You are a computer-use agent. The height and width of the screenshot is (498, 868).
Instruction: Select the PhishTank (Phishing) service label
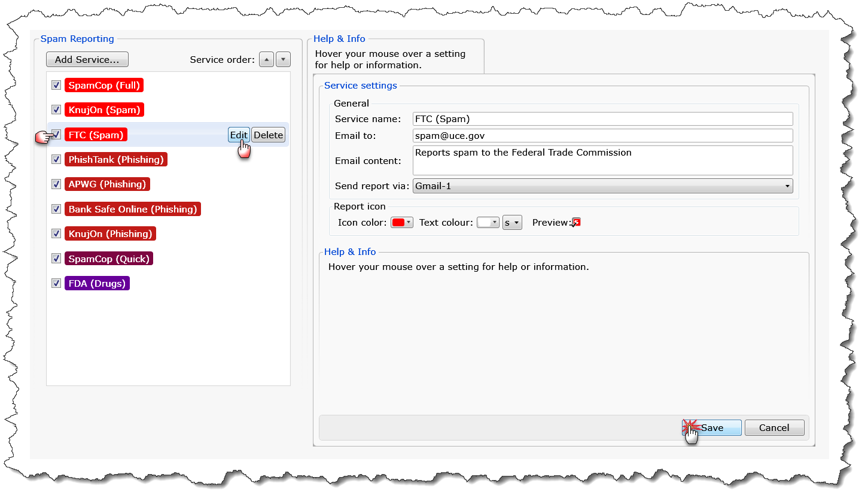click(116, 159)
